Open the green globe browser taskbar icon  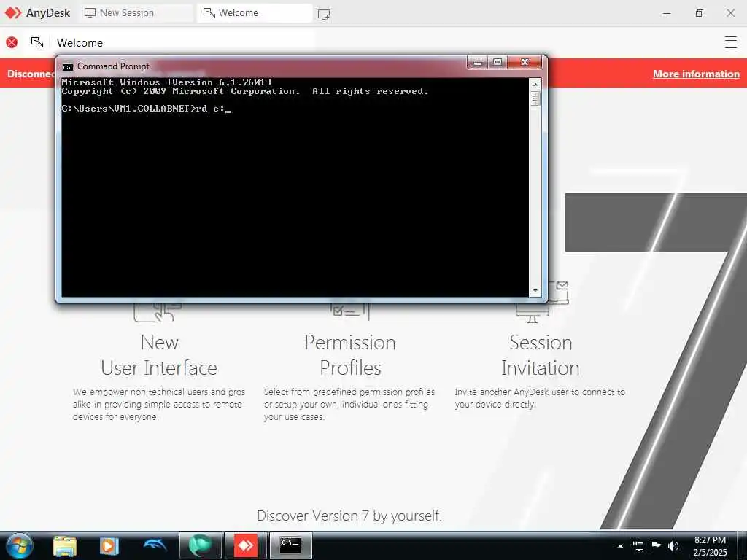[x=201, y=545]
